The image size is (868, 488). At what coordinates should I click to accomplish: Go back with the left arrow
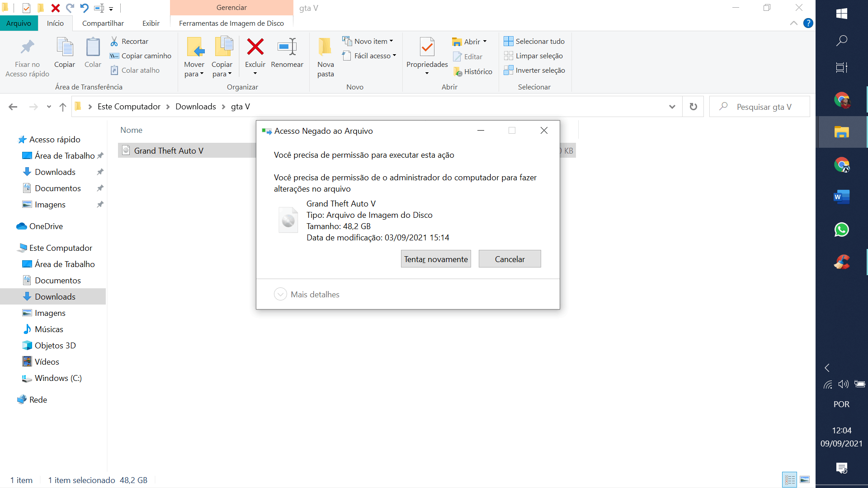pos(13,107)
